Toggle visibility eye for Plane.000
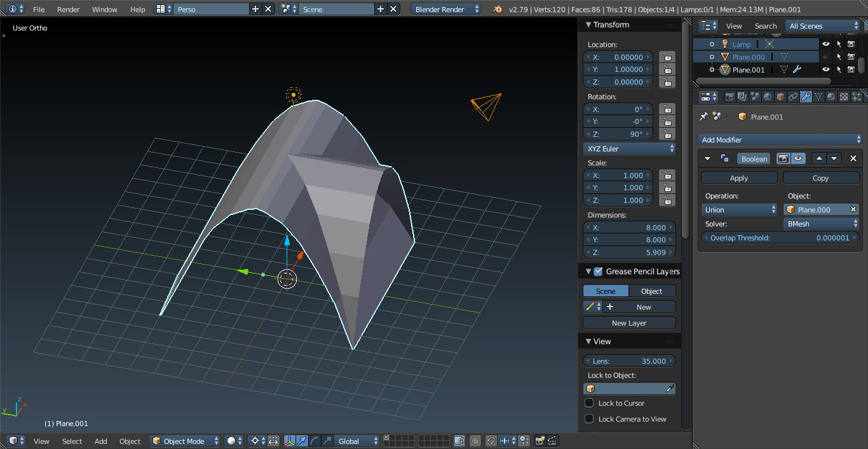 click(825, 57)
